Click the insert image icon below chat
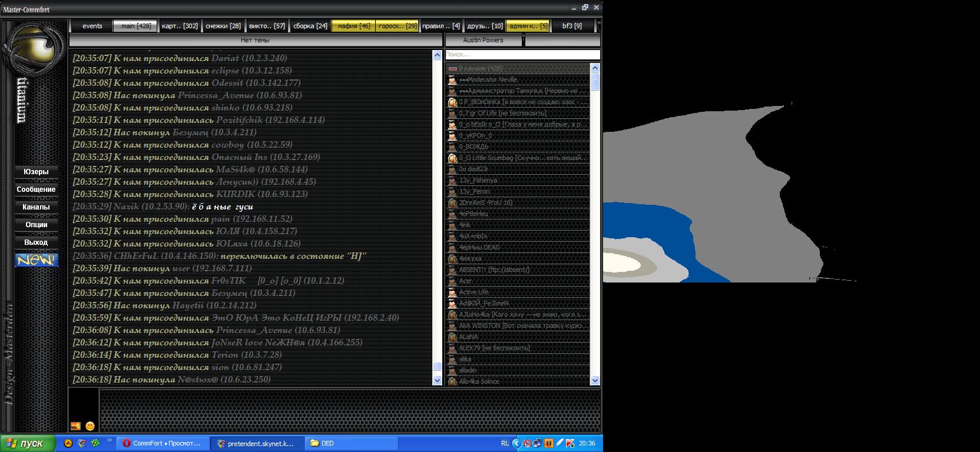Viewport: 980px width, 452px height. tap(75, 426)
